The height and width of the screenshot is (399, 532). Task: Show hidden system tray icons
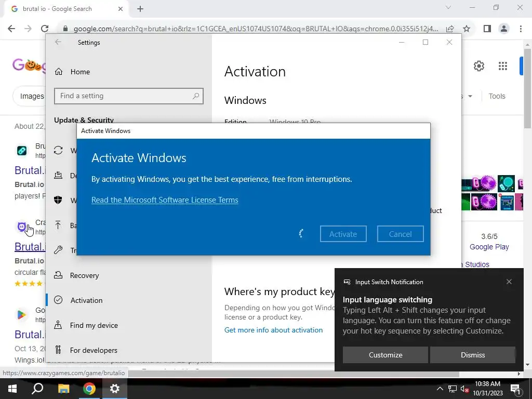coord(440,389)
